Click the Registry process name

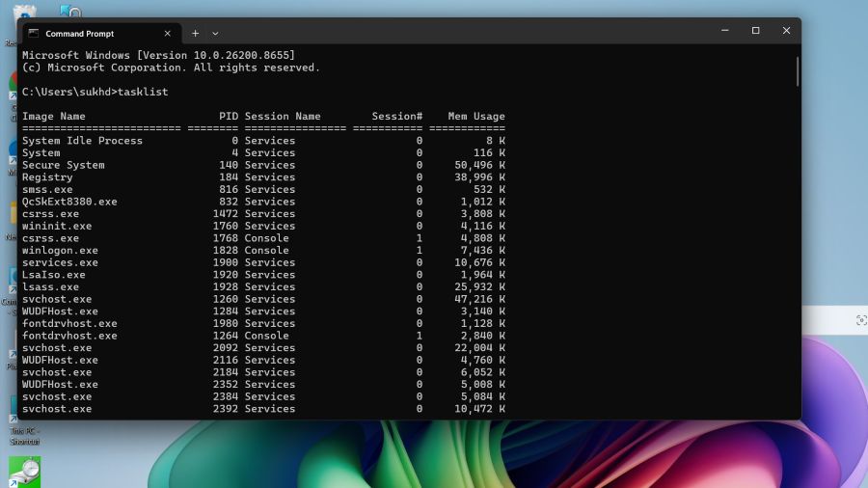(x=47, y=177)
